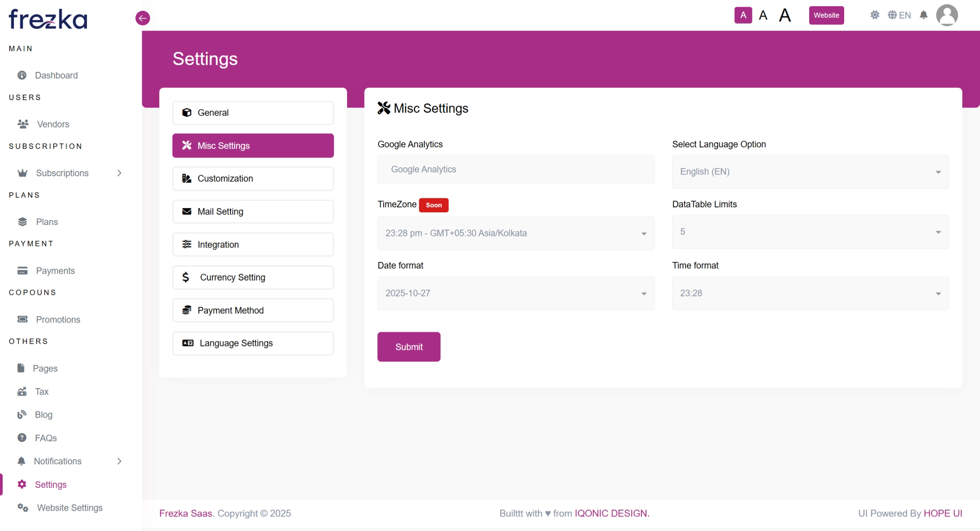The image size is (980, 531).
Task: Open Vendors from the sidebar
Action: (x=53, y=124)
